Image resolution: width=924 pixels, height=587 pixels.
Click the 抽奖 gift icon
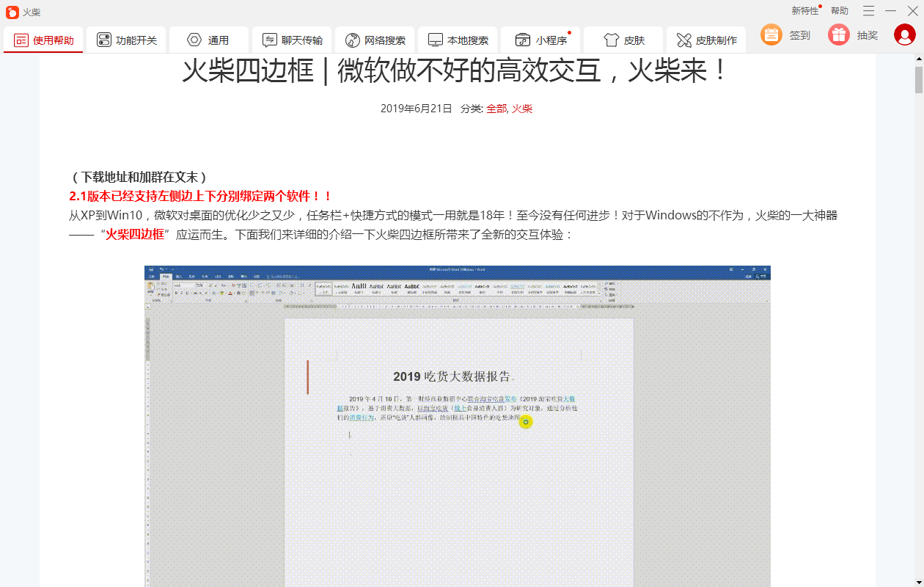pos(839,34)
